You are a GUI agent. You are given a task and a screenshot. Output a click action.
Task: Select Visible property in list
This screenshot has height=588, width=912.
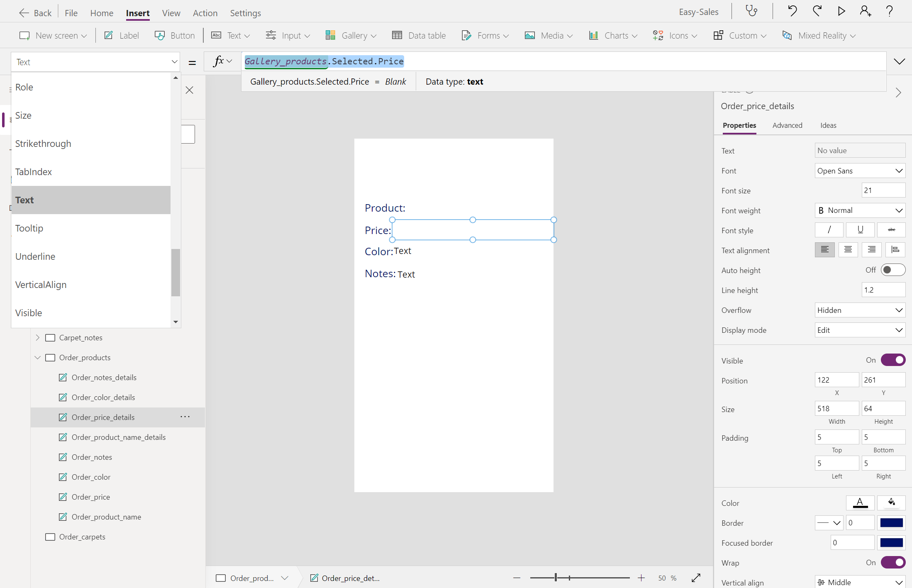91,313
